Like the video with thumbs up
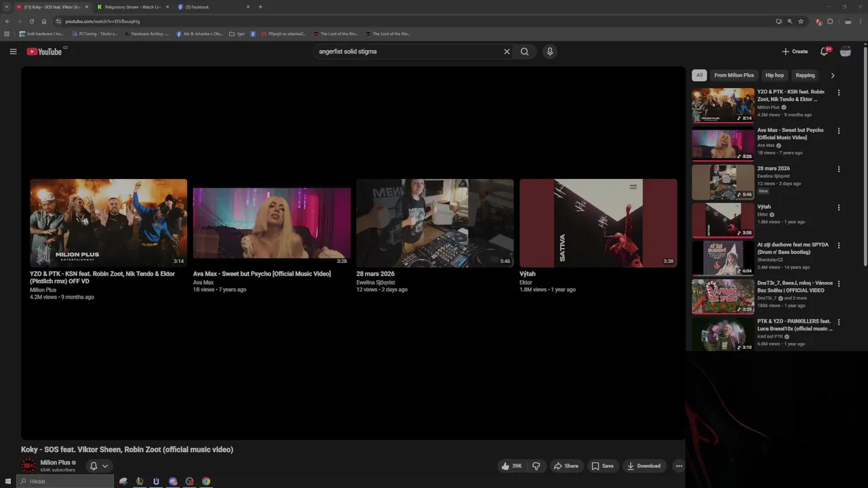This screenshot has height=488, width=868. 511,466
